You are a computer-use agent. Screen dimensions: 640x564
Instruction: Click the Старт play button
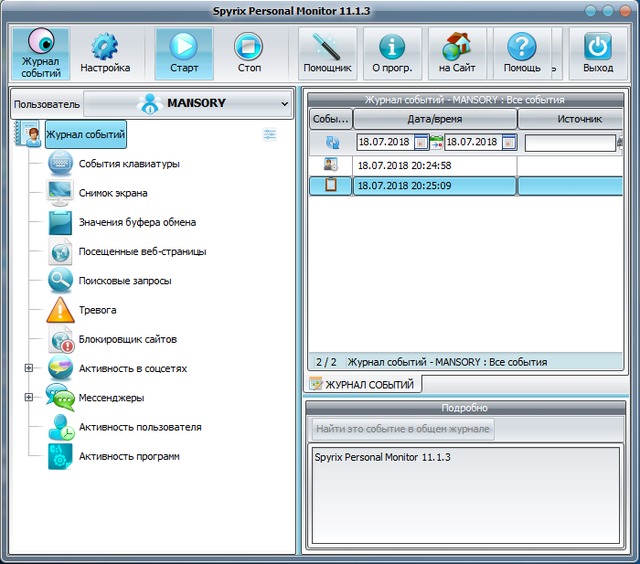[184, 53]
